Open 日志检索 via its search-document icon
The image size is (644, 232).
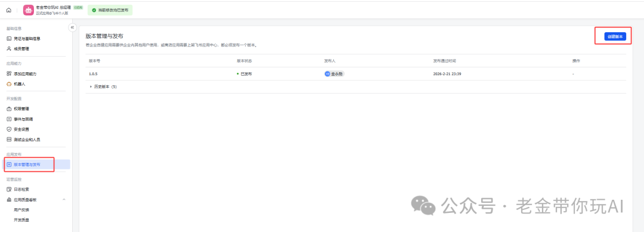(x=9, y=189)
